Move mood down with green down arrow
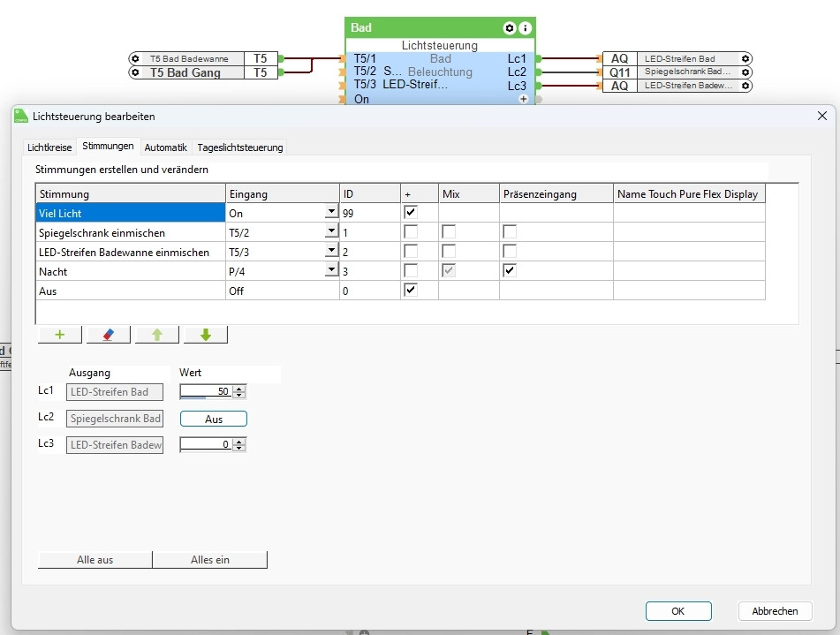This screenshot has width=840, height=635. click(206, 335)
